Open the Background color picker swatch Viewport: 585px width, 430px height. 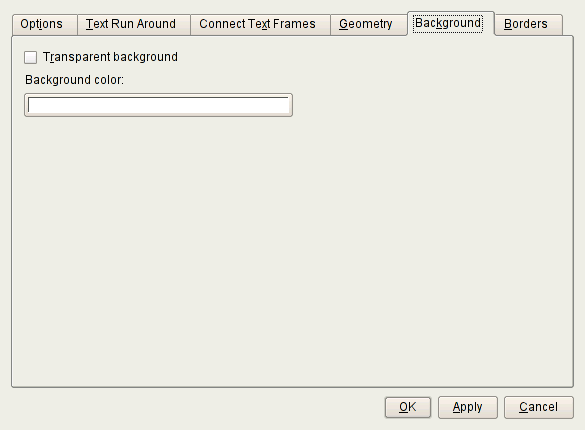pos(159,105)
